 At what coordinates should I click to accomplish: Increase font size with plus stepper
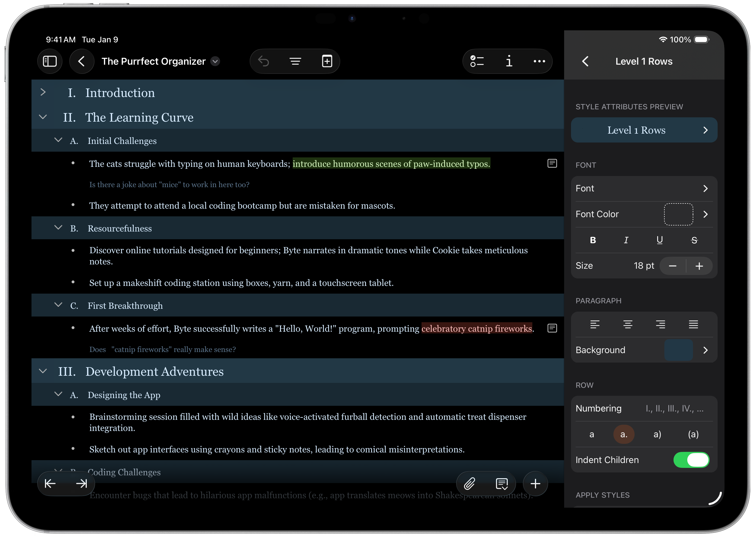click(x=699, y=266)
